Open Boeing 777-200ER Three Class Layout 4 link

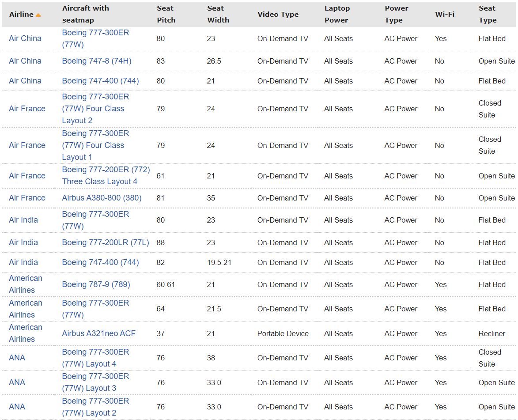coord(106,176)
